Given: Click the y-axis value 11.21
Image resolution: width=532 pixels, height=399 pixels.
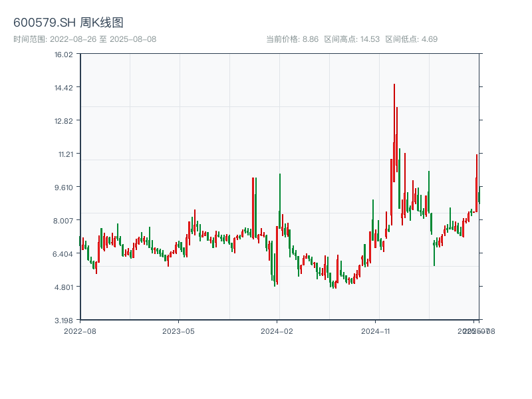Looking at the screenshot, I should 66,154.
